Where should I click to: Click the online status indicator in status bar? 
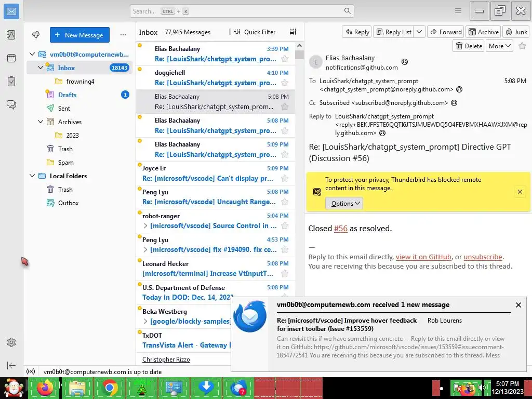click(31, 371)
